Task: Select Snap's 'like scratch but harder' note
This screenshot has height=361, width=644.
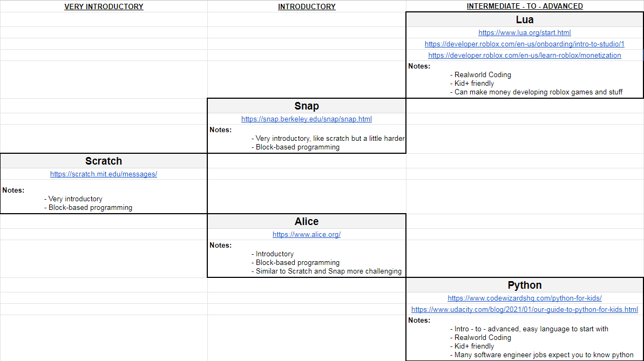Action: tap(330, 139)
